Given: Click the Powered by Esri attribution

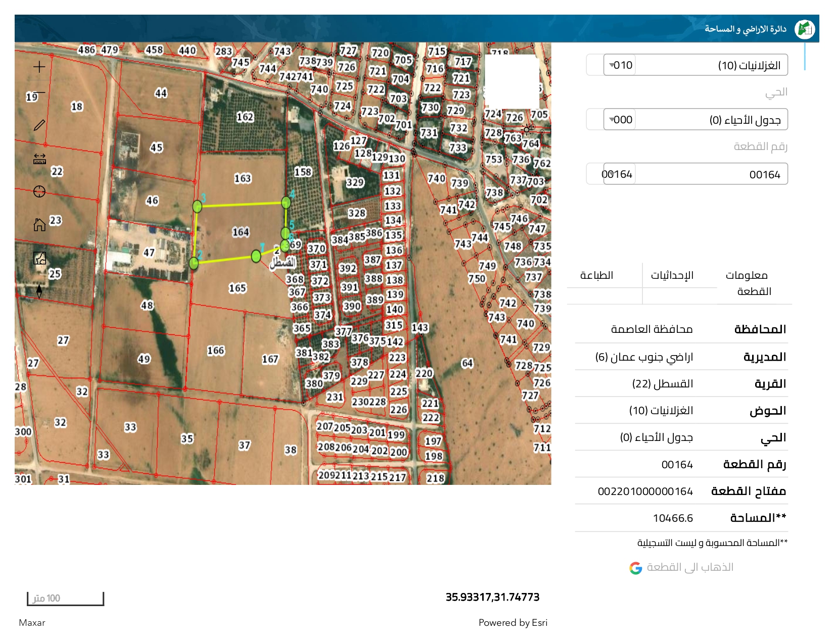Looking at the screenshot, I should point(513,623).
